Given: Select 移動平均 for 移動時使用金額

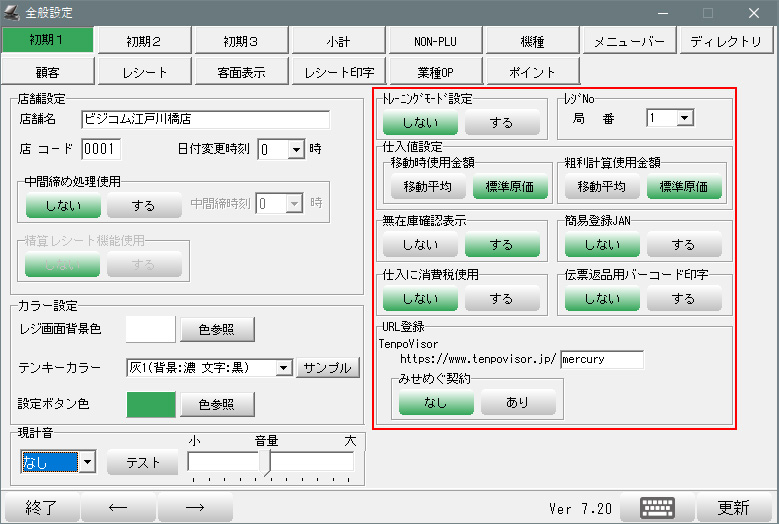Looking at the screenshot, I should click(429, 186).
